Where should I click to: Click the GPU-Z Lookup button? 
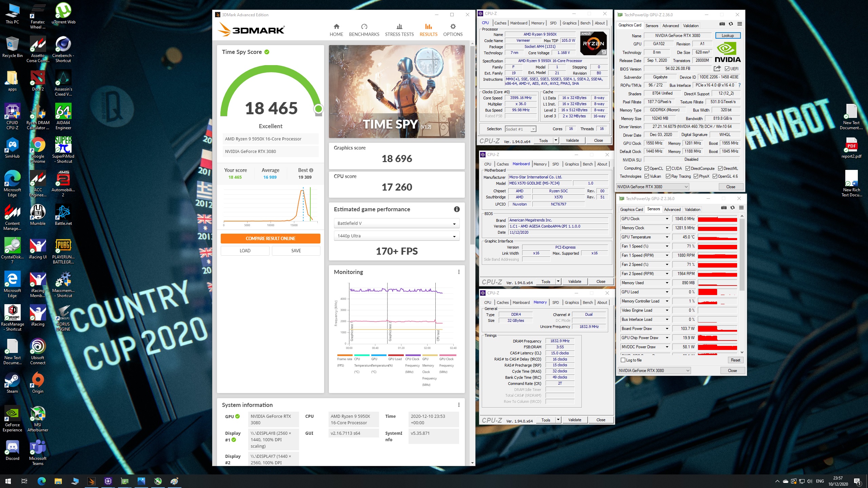[x=728, y=36]
